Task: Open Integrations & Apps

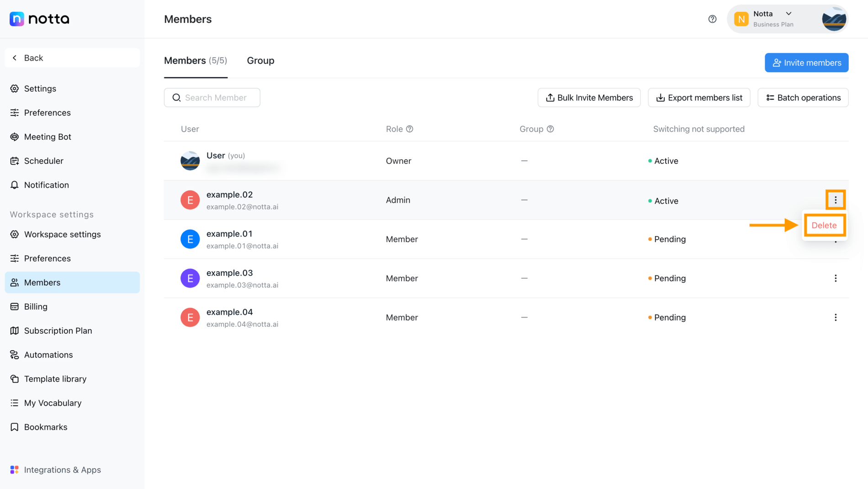Action: click(62, 470)
